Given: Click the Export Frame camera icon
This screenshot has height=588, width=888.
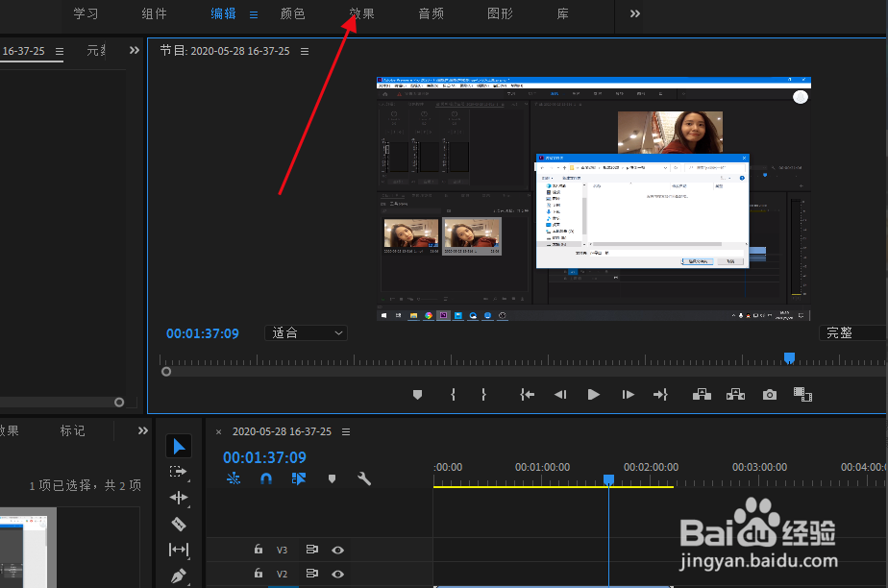Looking at the screenshot, I should pyautogui.click(x=769, y=394).
